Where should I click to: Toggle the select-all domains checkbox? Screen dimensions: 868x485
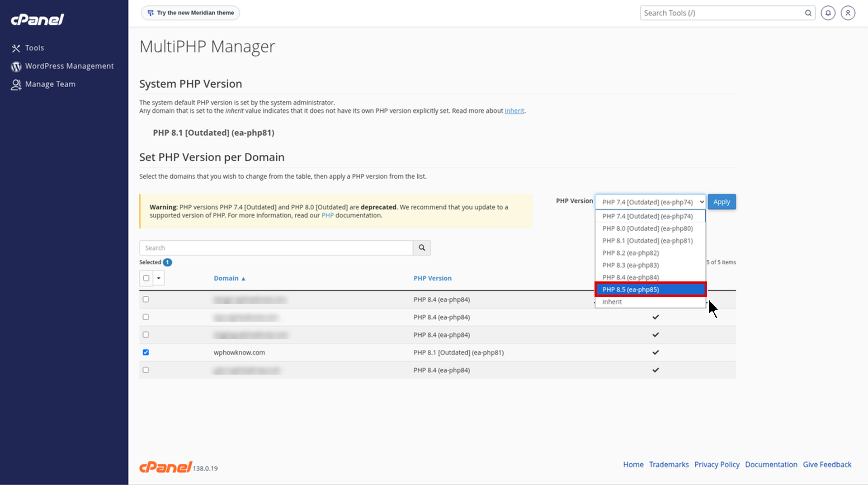pyautogui.click(x=146, y=278)
